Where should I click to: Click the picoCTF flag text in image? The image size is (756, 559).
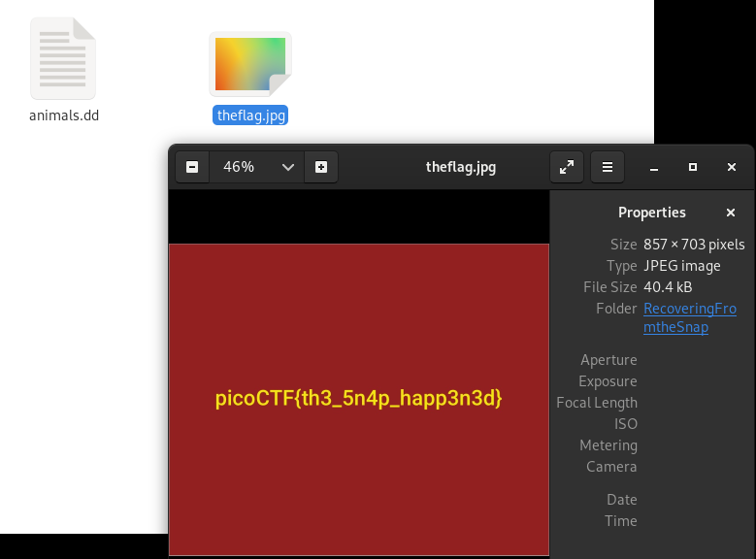point(359,399)
